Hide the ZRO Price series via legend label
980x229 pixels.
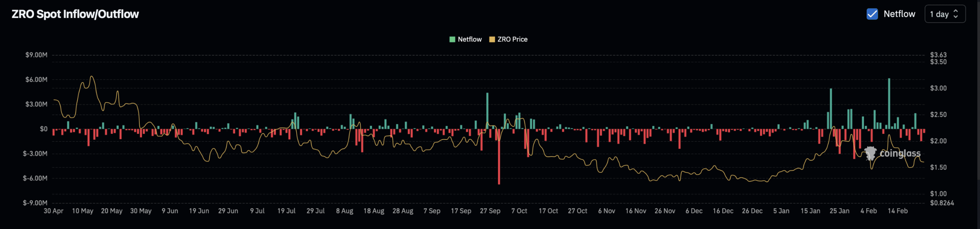(x=512, y=39)
